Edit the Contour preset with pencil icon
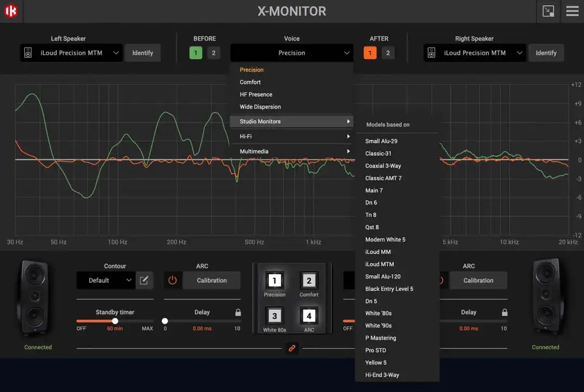 coord(144,280)
